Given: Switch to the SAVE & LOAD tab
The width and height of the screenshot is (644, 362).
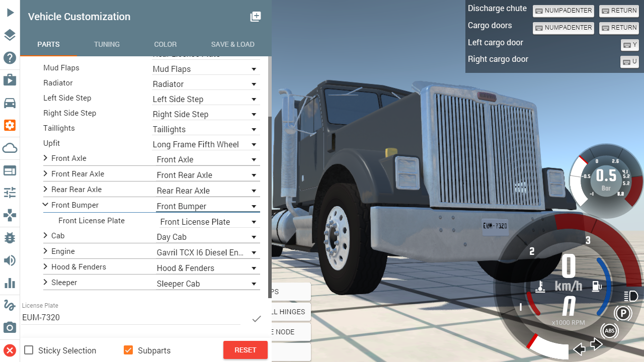Looking at the screenshot, I should coord(233,44).
